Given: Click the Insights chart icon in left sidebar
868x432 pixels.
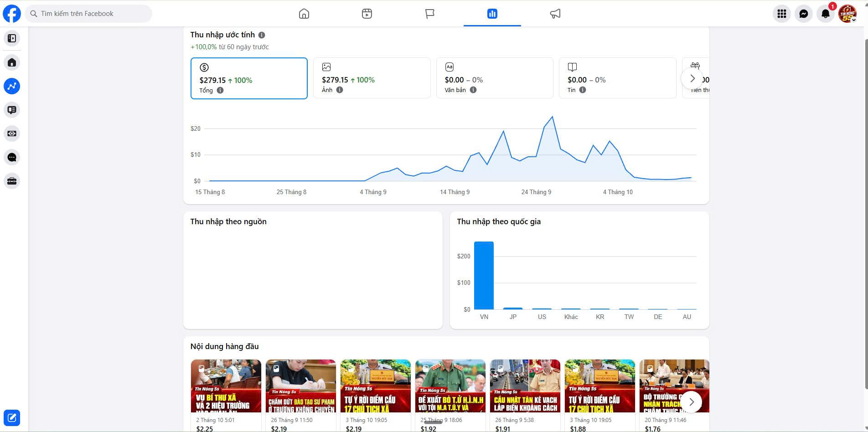Looking at the screenshot, I should [x=12, y=86].
